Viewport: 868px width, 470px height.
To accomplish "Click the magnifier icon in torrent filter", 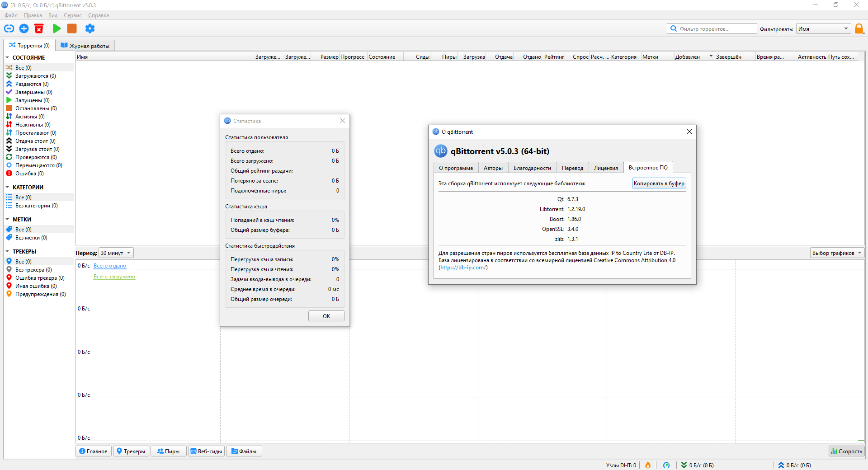I will click(674, 28).
